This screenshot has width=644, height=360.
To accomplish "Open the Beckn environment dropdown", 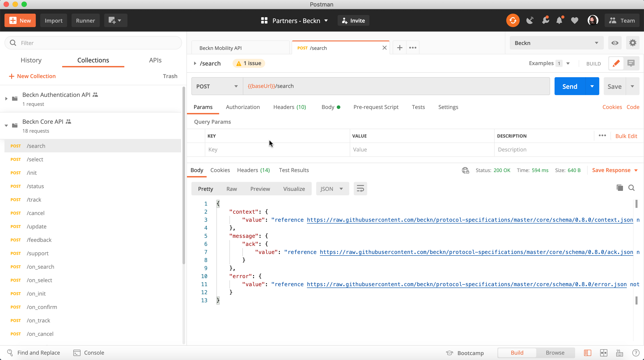I will click(557, 43).
